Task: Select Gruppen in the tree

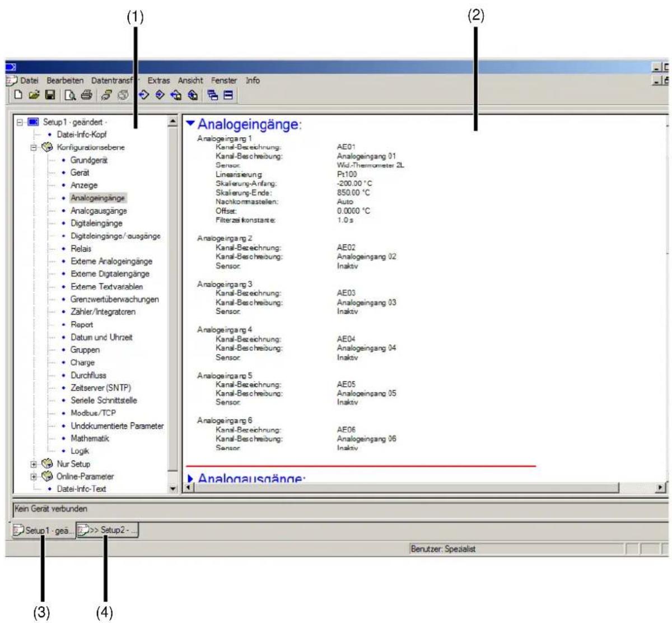Action: click(x=85, y=350)
